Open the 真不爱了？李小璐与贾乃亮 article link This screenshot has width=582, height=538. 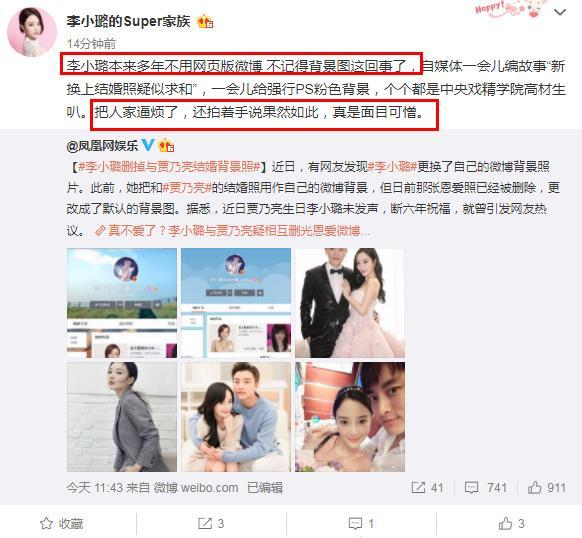(232, 231)
